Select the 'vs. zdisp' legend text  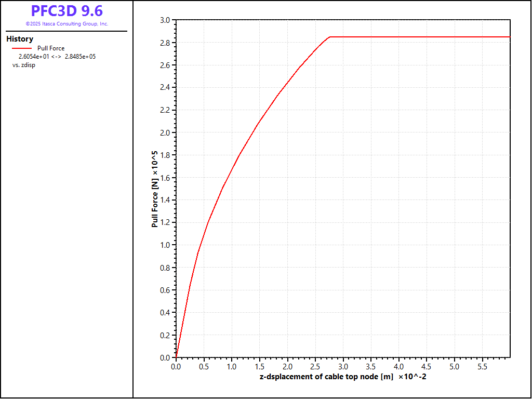click(x=23, y=65)
